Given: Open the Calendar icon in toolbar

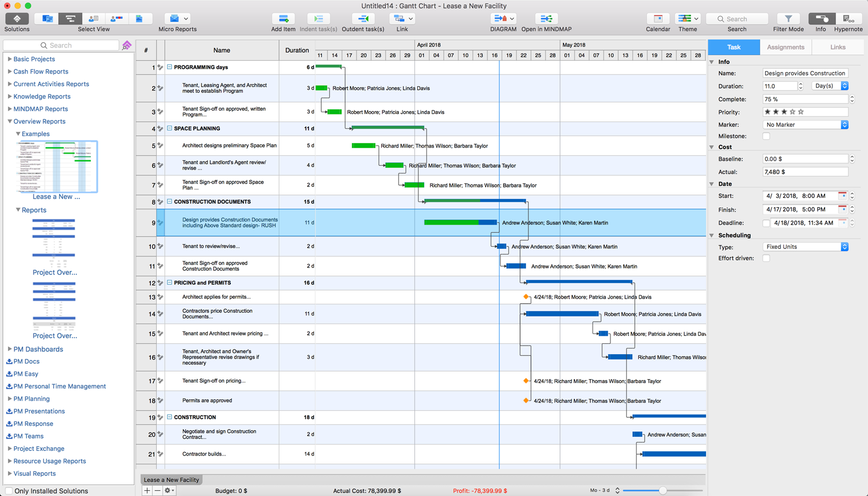Looking at the screenshot, I should click(x=658, y=19).
